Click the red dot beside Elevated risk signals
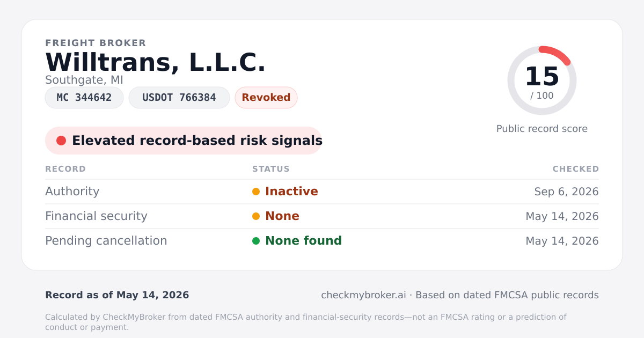This screenshot has width=644, height=338. 61,141
